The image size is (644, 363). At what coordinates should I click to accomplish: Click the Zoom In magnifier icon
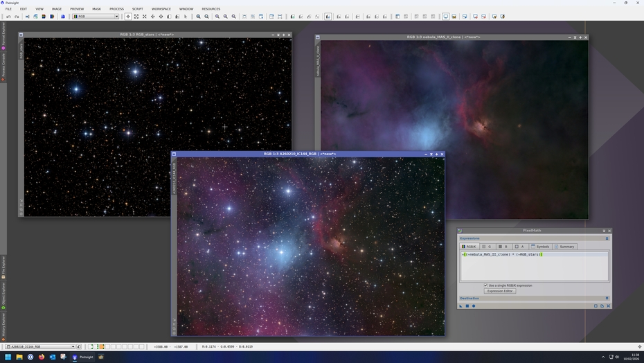coord(199,17)
